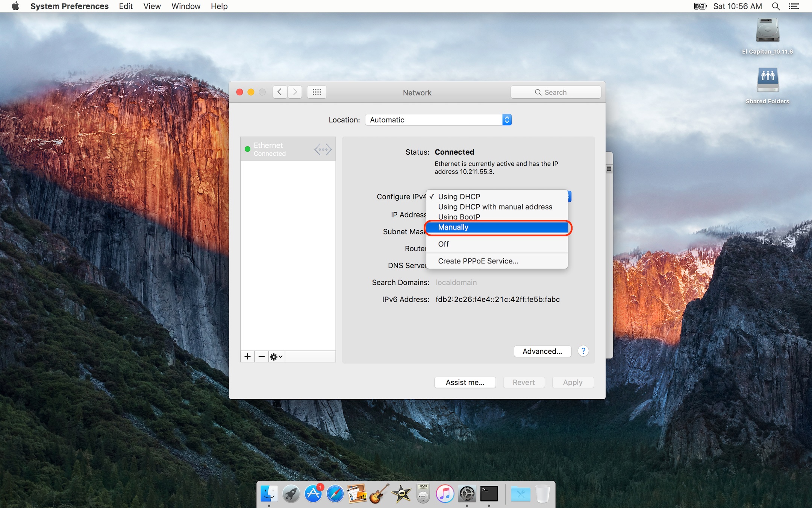Click the Search Domains field showing localdomain
The image size is (812, 508).
click(x=456, y=282)
